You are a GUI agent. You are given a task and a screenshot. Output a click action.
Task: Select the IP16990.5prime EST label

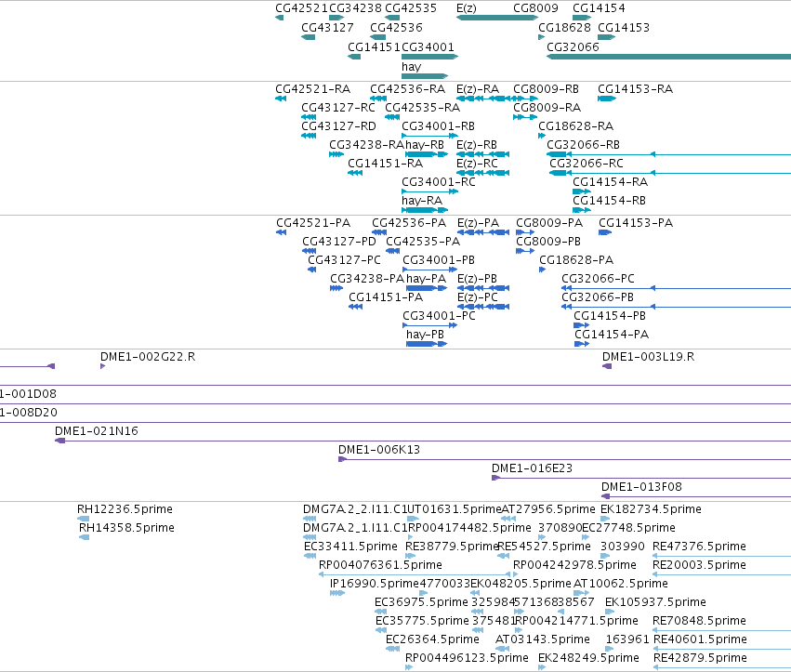[375, 584]
